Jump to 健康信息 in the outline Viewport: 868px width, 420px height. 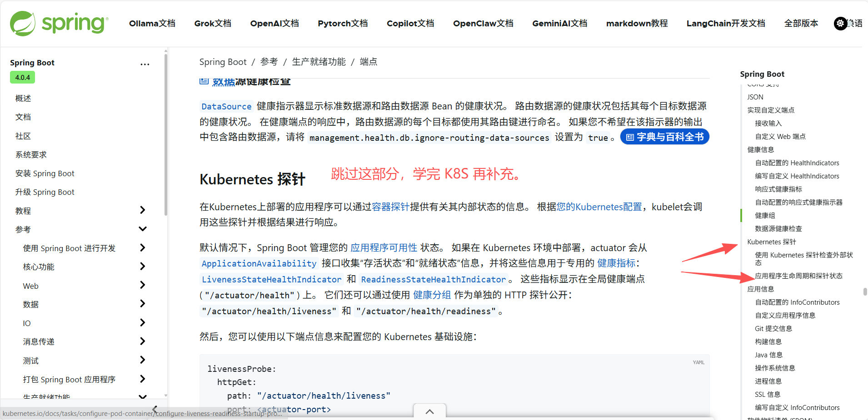pos(761,150)
